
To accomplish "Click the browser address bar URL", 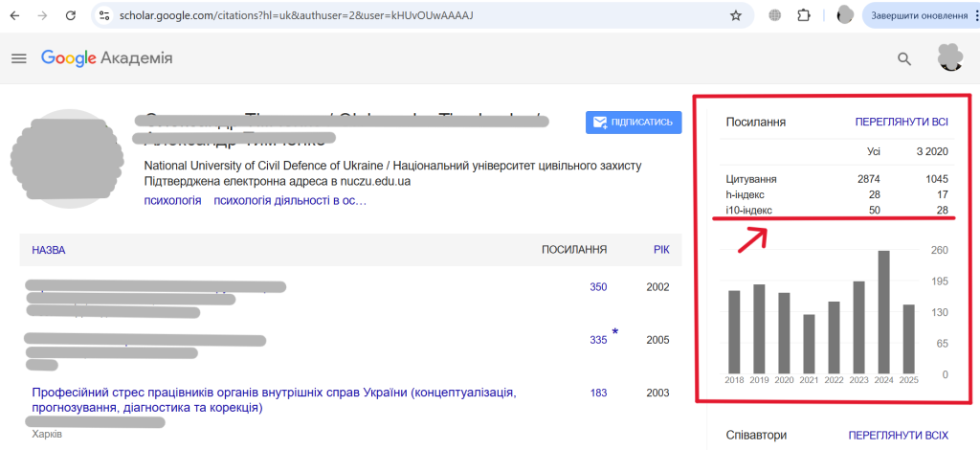I will click(297, 15).
